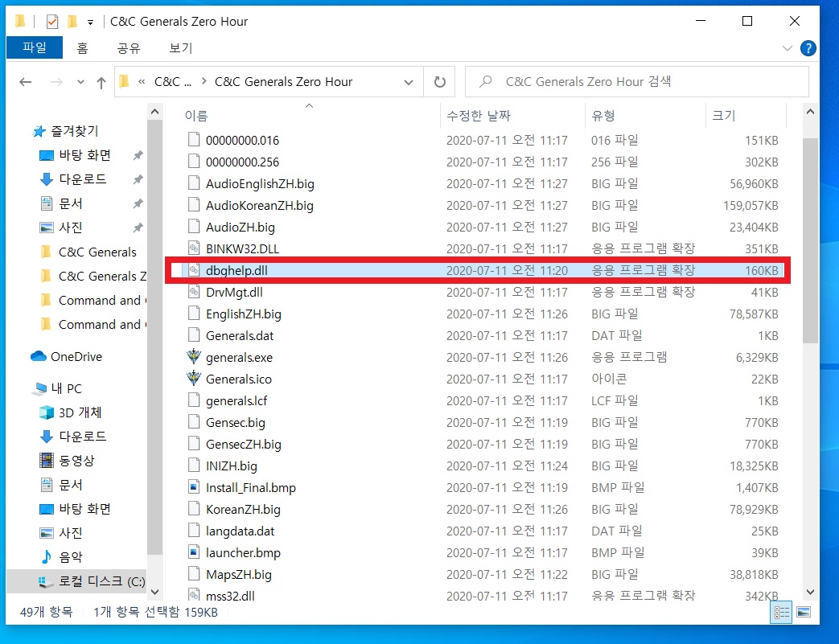The width and height of the screenshot is (839, 644).
Task: Select the AudioZH.big file
Action: (x=241, y=228)
